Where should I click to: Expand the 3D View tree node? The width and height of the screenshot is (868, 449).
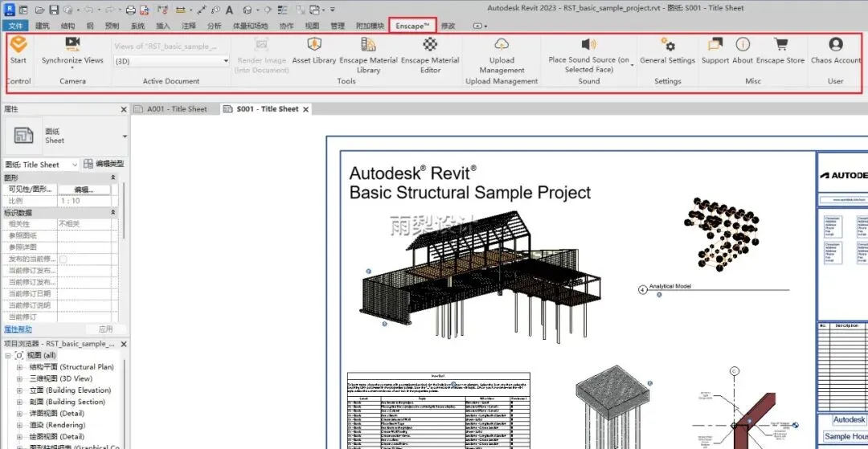[x=19, y=379]
